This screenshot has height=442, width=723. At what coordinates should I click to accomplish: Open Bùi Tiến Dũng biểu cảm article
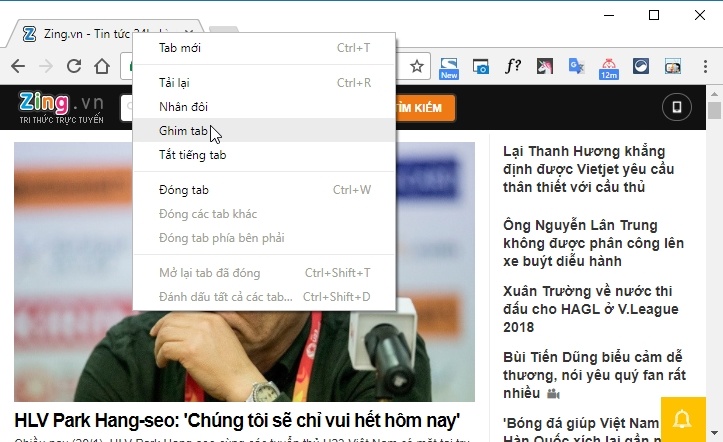click(594, 375)
